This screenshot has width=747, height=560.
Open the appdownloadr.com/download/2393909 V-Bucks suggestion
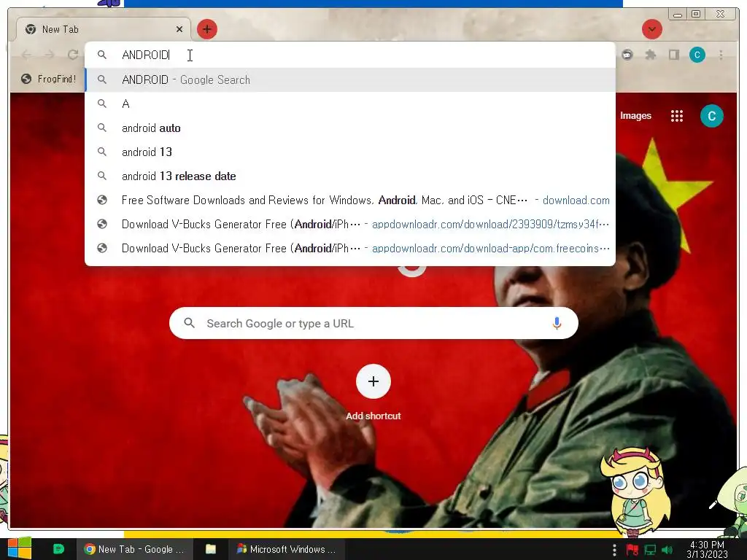(350, 225)
